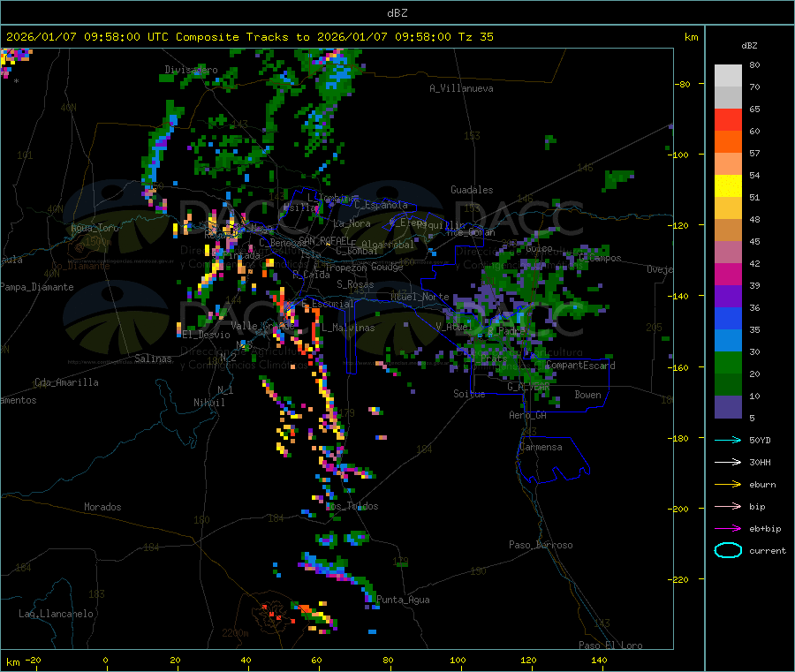Screen dimensions: 795x672
Task: Click the yellow eburn arrow legend icon
Action: (728, 484)
